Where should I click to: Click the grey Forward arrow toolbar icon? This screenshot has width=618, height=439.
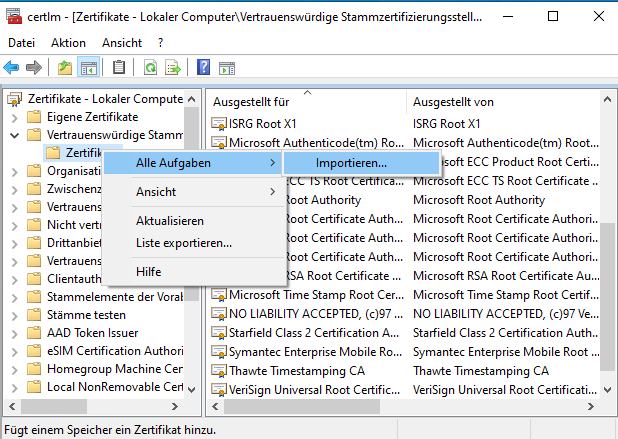34,68
